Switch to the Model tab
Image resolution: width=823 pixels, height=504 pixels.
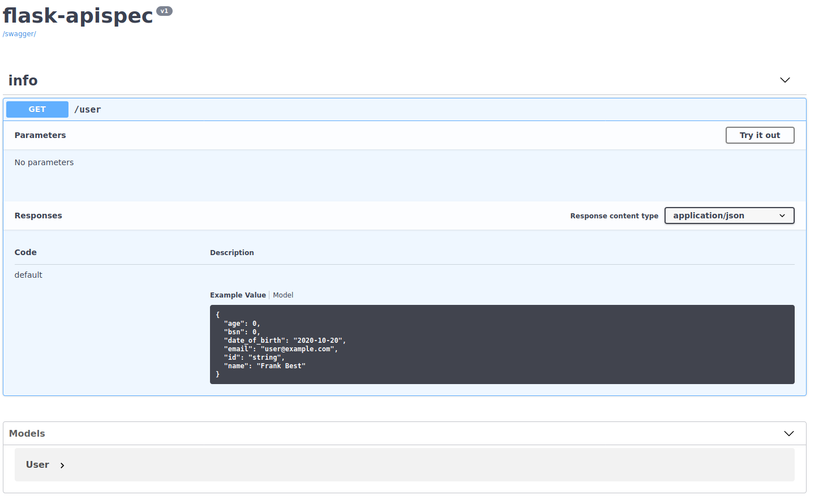[x=283, y=295]
